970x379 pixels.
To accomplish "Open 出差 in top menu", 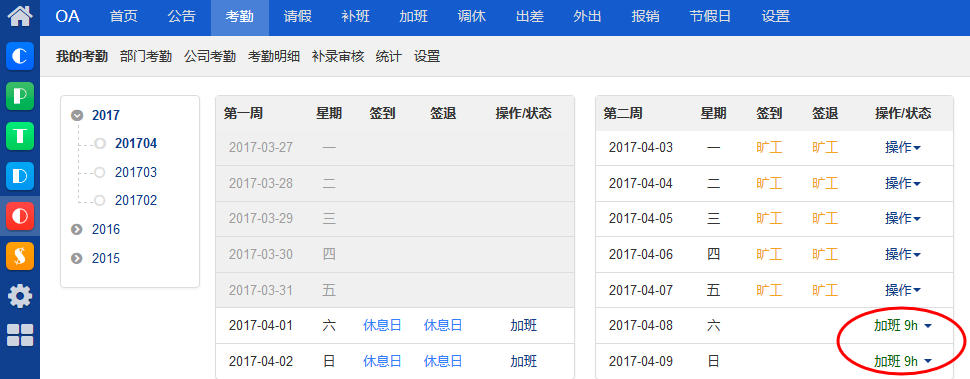I will pyautogui.click(x=530, y=17).
